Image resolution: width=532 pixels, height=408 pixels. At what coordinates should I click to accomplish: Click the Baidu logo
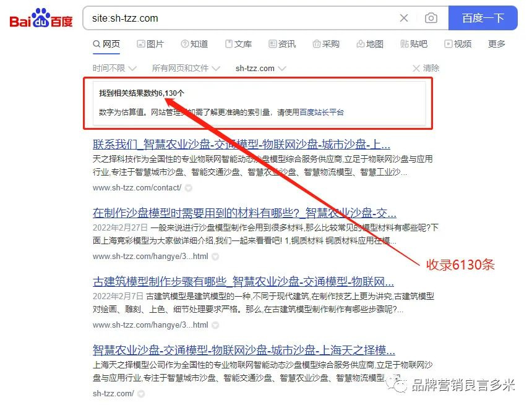(x=41, y=18)
